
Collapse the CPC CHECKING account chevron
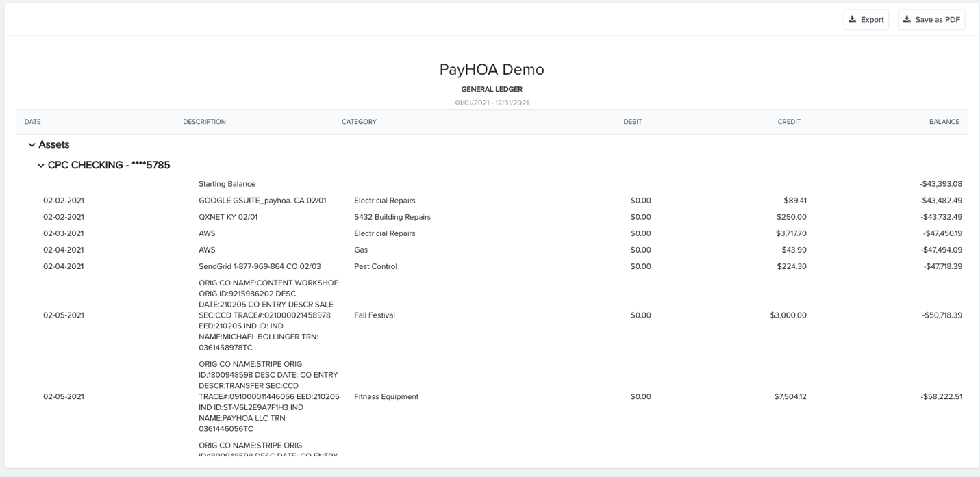(x=41, y=166)
